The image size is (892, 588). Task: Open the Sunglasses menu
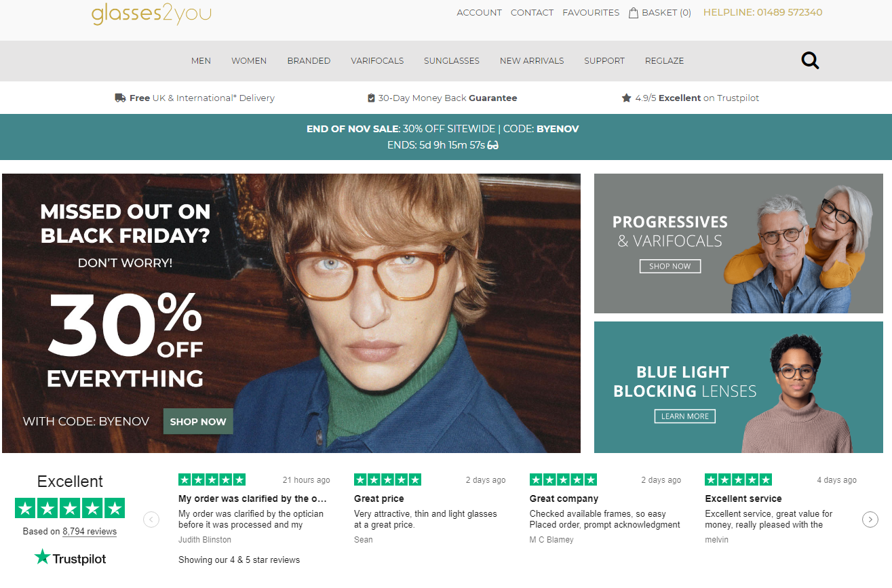[452, 60]
